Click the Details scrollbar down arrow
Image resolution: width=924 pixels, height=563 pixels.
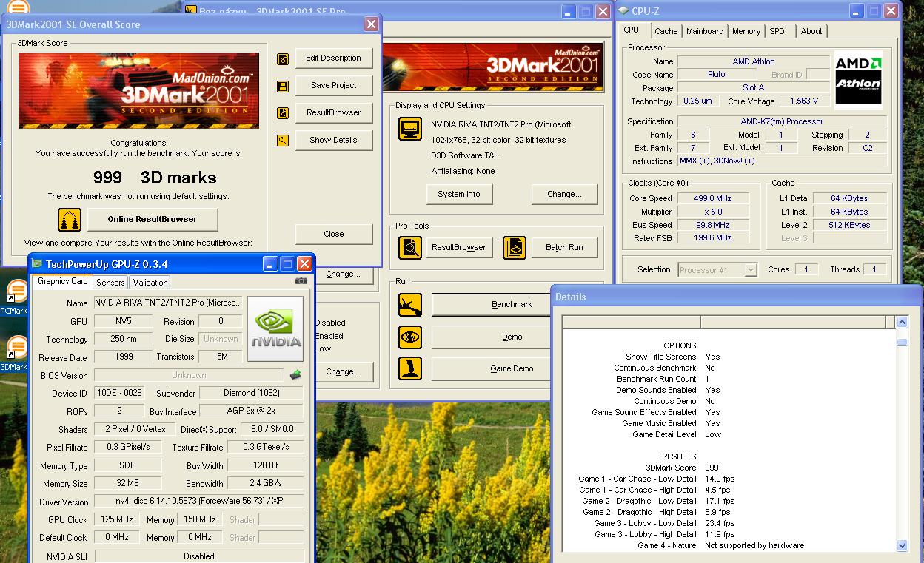point(902,545)
